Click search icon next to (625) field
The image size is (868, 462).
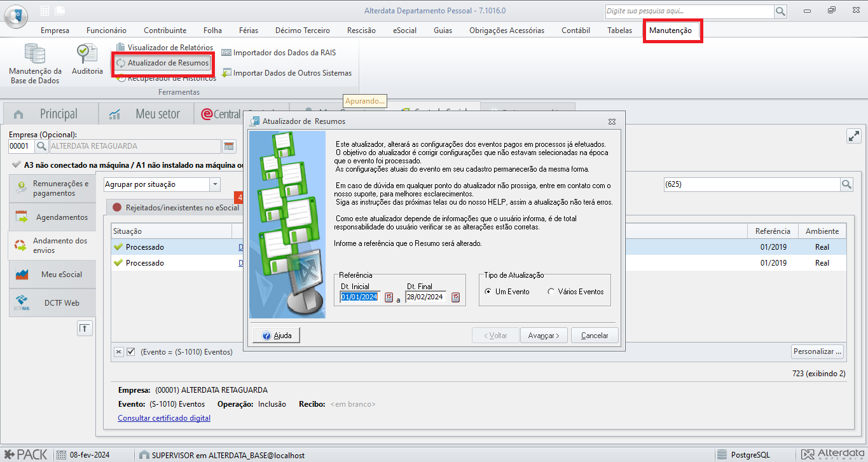point(846,184)
